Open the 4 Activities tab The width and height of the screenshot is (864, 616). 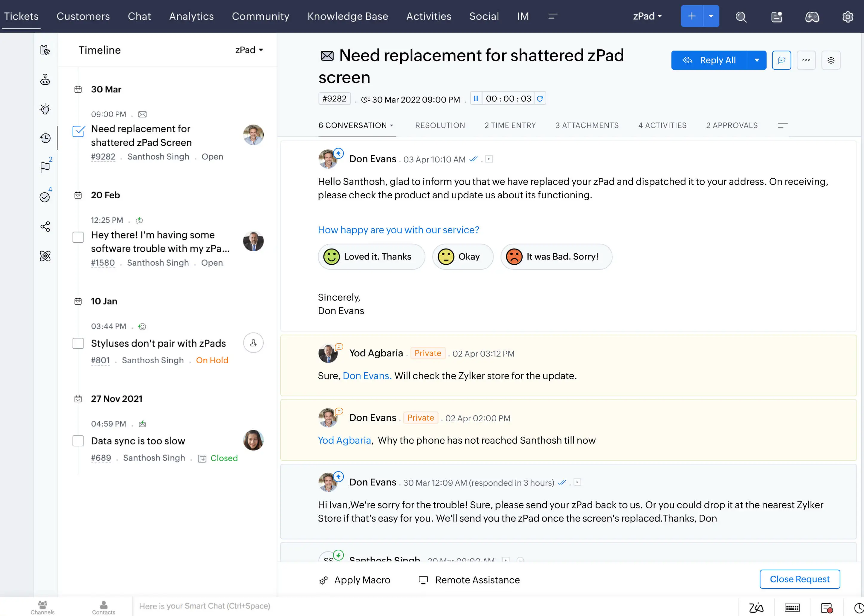pyautogui.click(x=662, y=125)
